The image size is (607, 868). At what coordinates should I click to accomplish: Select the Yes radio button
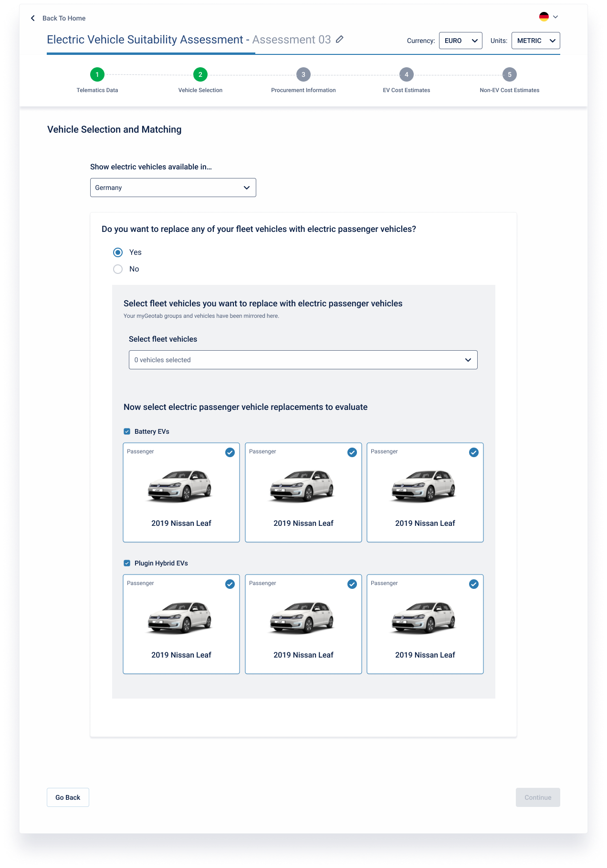point(118,252)
